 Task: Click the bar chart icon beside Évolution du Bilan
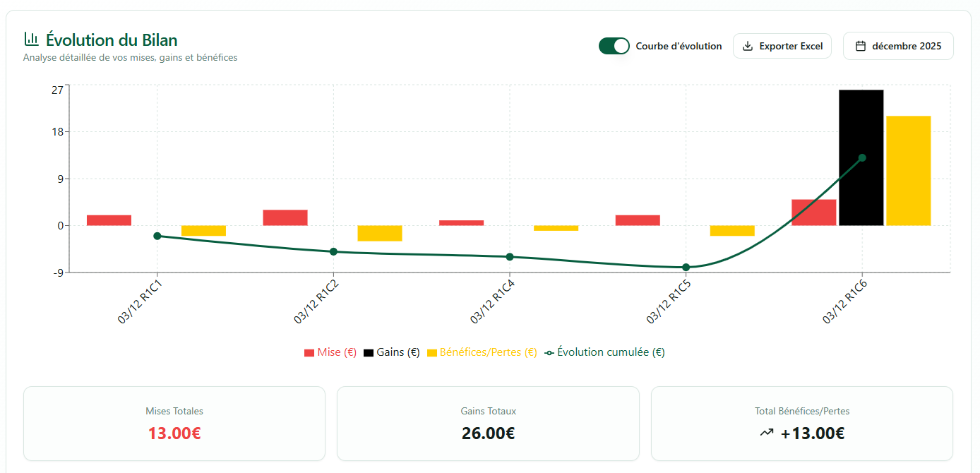[31, 39]
